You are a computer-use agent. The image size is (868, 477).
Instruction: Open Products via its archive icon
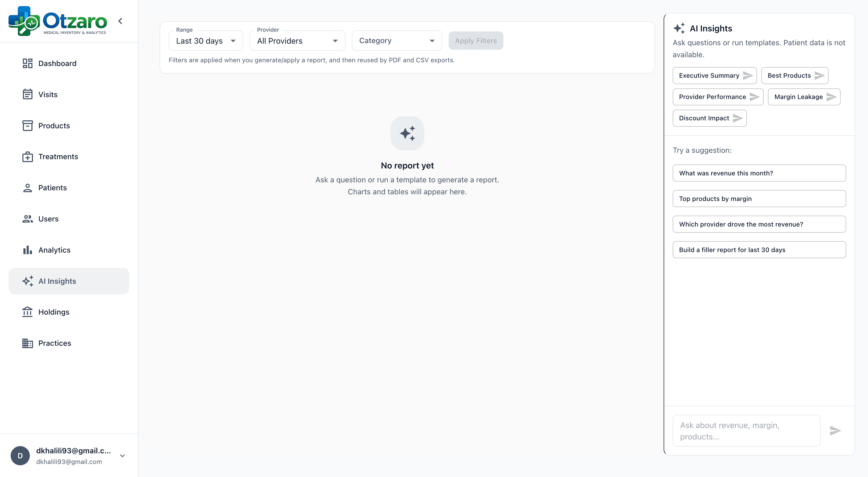[x=27, y=125]
